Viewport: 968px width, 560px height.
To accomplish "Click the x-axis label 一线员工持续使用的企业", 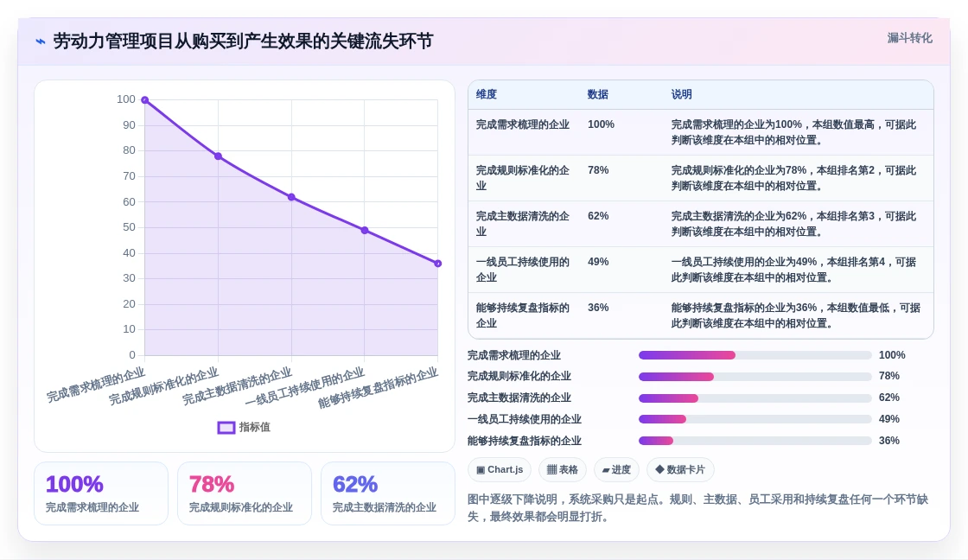I will click(305, 387).
